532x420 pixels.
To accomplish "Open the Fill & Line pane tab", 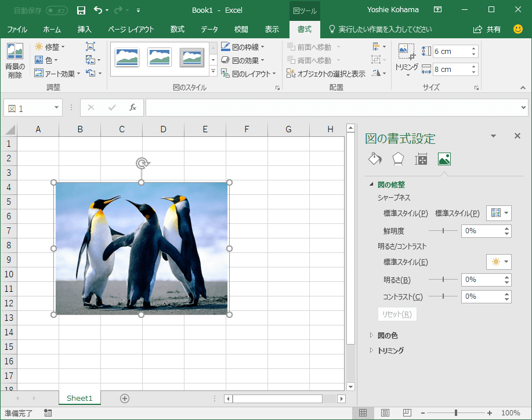I will click(375, 159).
